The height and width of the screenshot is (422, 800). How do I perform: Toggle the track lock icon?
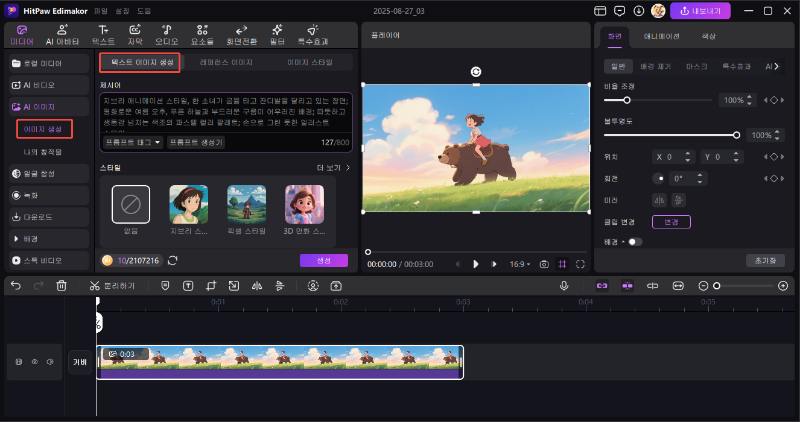19,361
